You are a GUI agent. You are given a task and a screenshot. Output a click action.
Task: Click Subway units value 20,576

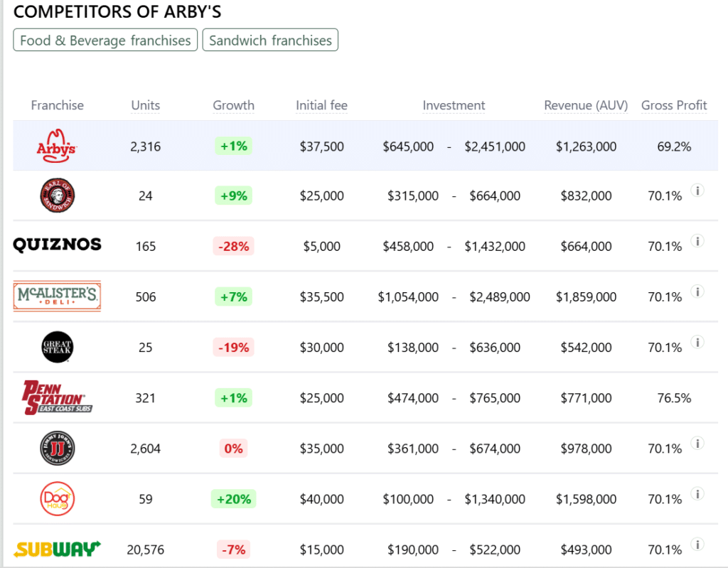pyautogui.click(x=145, y=550)
